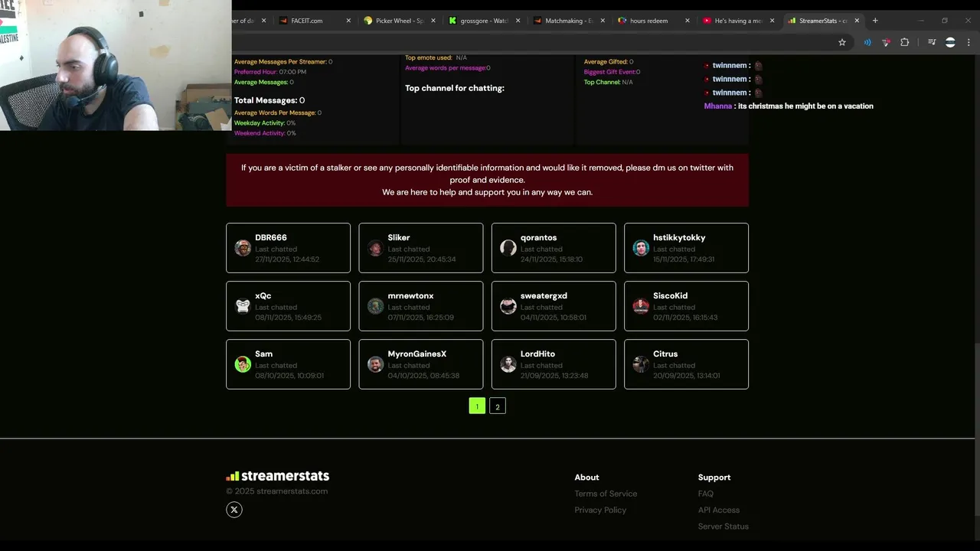This screenshot has height=551, width=980.
Task: Switch to the He's having a YouTube tab
Action: [x=737, y=21]
